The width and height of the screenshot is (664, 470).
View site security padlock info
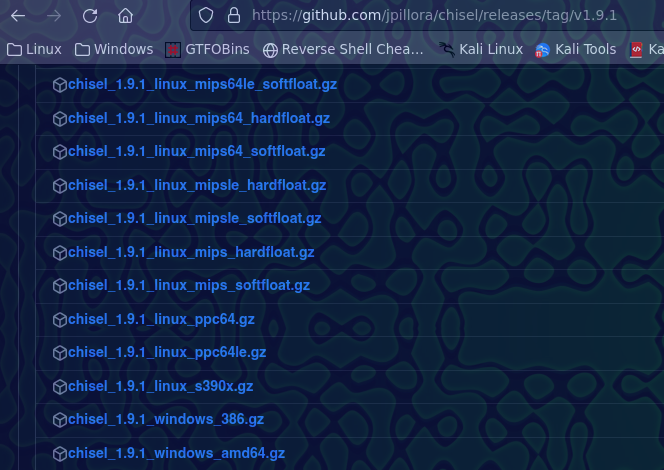pos(234,16)
